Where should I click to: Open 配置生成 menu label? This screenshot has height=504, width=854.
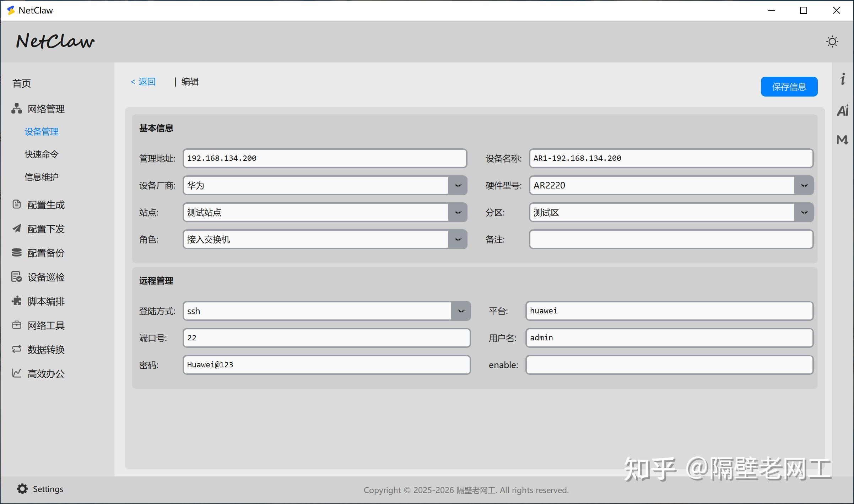pyautogui.click(x=46, y=205)
